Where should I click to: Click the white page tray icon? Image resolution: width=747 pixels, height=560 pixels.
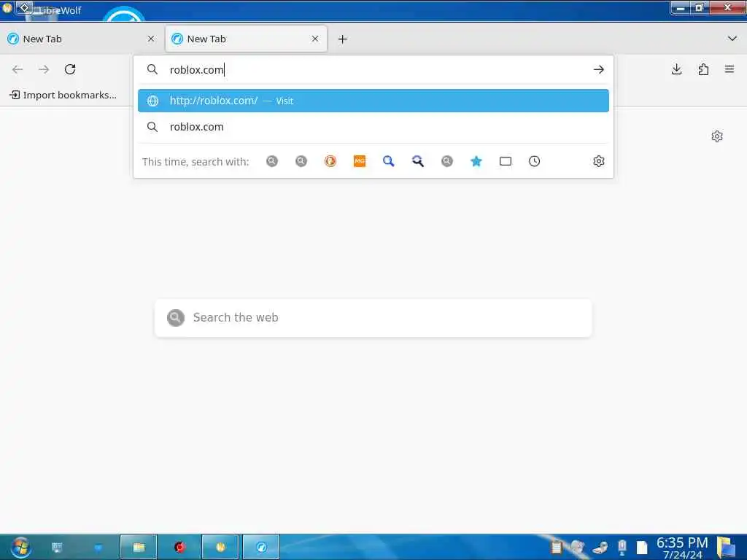642,548
